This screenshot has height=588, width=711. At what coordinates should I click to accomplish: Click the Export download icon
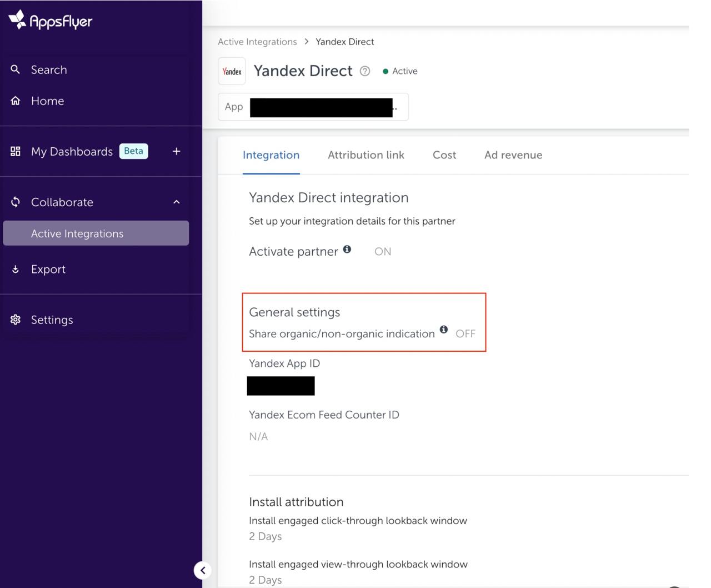[16, 270]
